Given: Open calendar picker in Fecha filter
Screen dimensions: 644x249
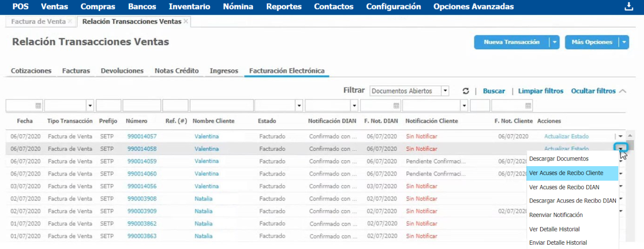Looking at the screenshot, I should tap(38, 105).
